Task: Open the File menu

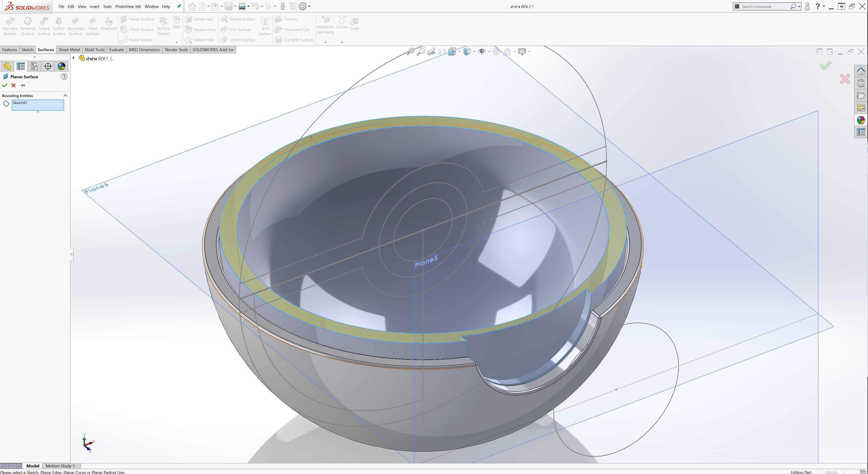Action: (x=61, y=6)
